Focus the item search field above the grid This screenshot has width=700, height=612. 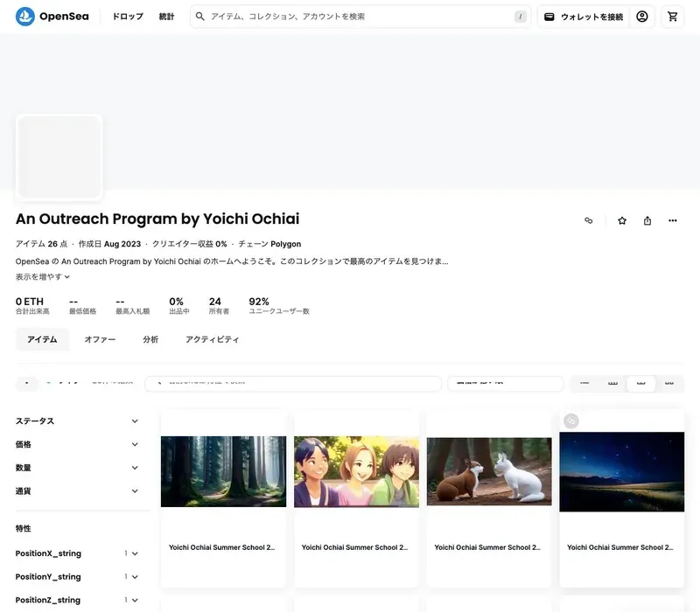(x=293, y=384)
